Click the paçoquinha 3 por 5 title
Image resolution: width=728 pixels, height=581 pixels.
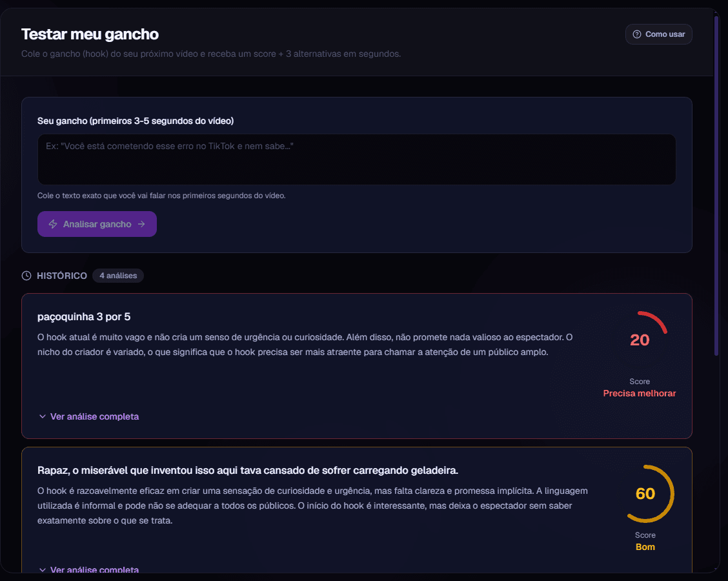pos(84,317)
